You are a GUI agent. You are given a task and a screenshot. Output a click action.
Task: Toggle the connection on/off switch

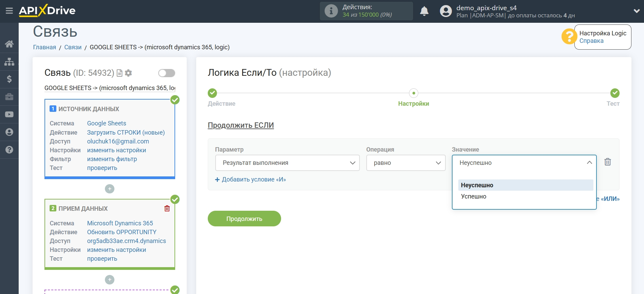pyautogui.click(x=166, y=73)
